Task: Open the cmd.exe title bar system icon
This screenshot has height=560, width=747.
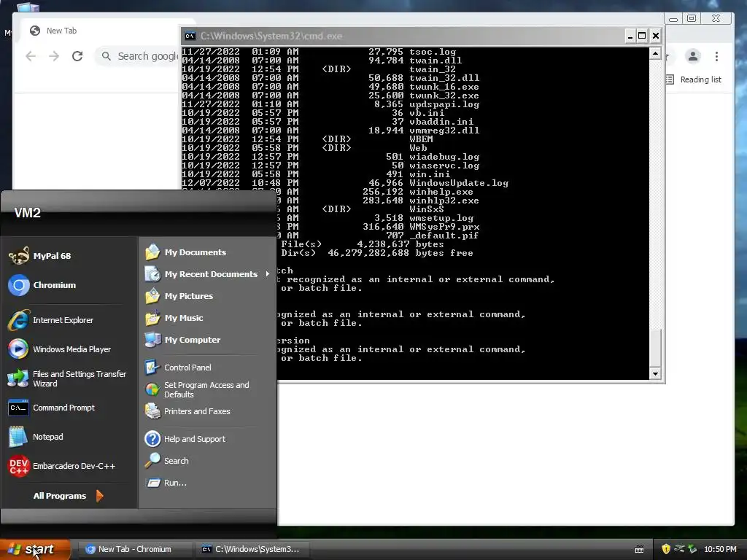Action: click(x=190, y=36)
